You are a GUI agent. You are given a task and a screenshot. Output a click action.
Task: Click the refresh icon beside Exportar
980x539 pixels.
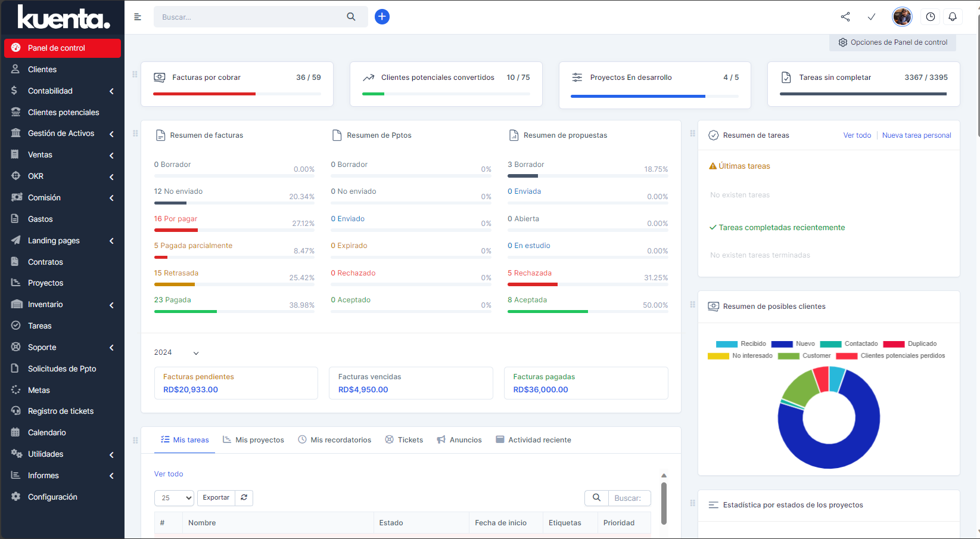coord(244,497)
